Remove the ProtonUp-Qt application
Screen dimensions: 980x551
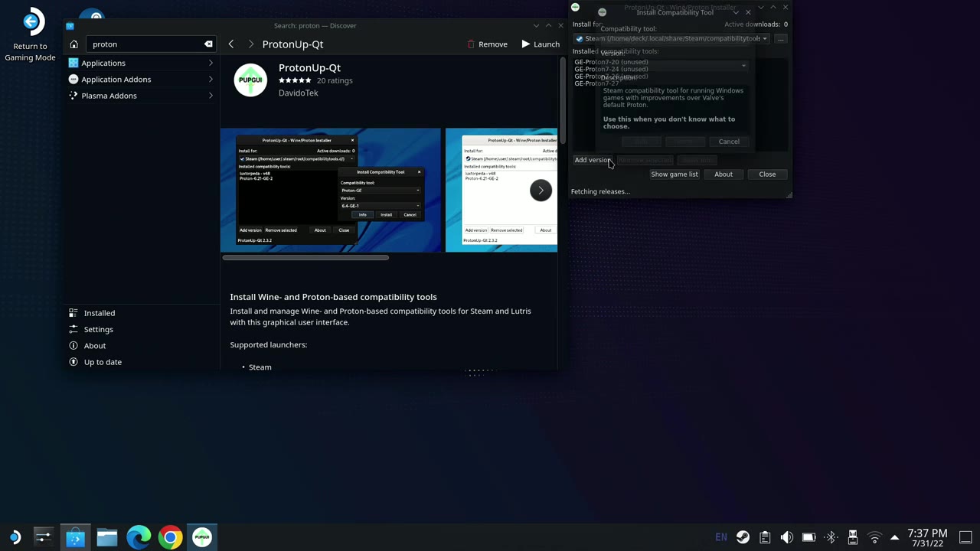pos(487,44)
